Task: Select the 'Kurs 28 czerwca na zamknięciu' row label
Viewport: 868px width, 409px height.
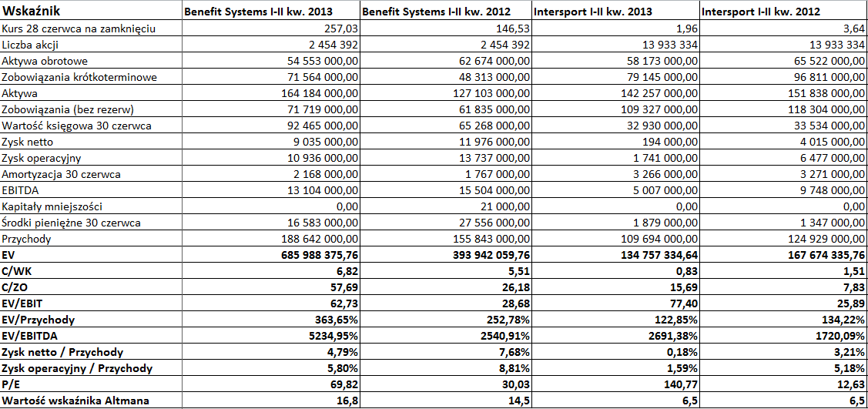Action: click(x=91, y=28)
